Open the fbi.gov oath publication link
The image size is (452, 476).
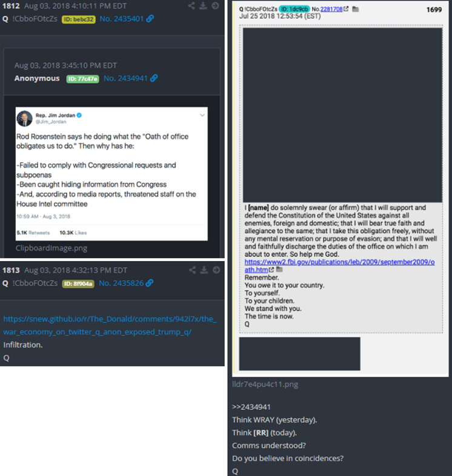pos(340,266)
